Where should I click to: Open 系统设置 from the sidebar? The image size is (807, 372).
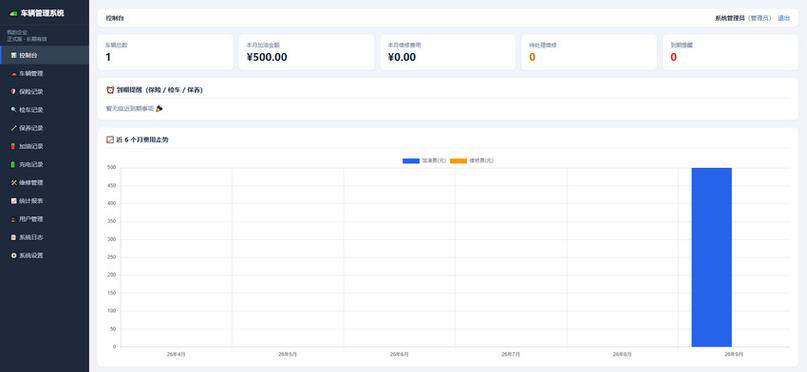click(x=44, y=255)
